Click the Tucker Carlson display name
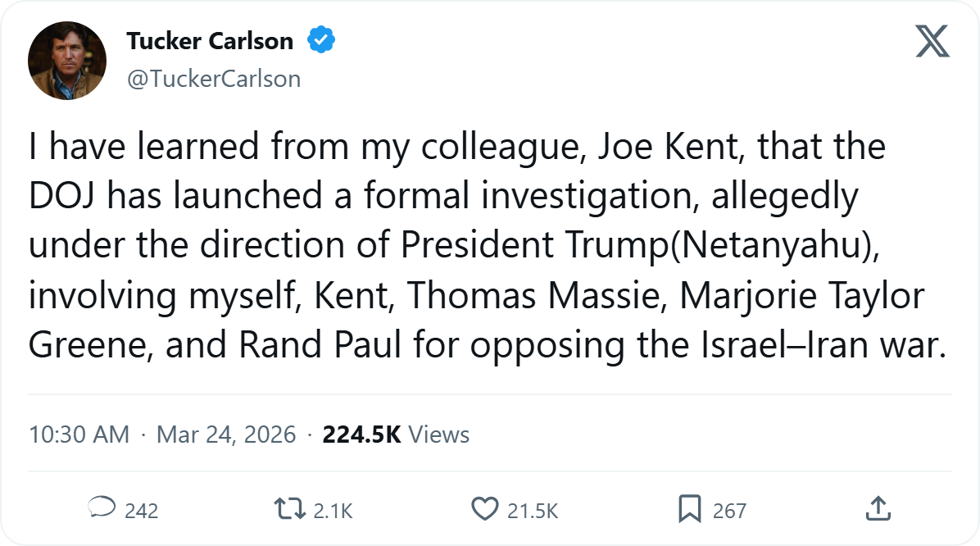Image resolution: width=980 pixels, height=546 pixels. [x=210, y=41]
